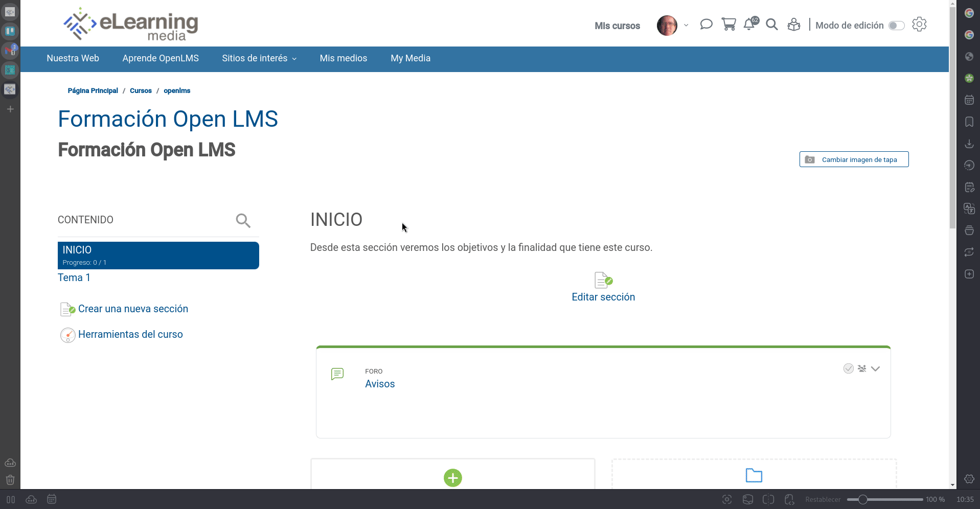Go to the Cursos breadcrumb

click(141, 90)
